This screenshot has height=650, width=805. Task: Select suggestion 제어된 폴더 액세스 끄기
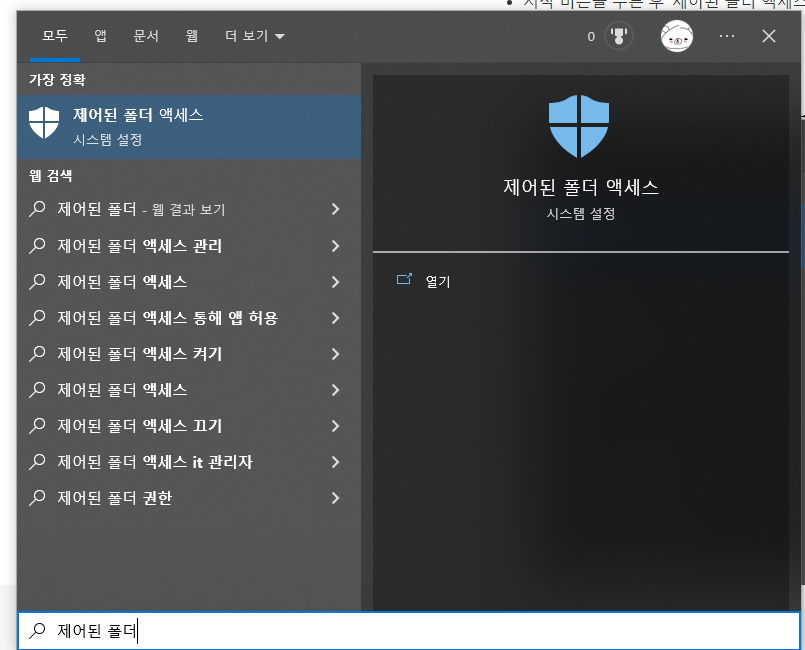click(189, 426)
